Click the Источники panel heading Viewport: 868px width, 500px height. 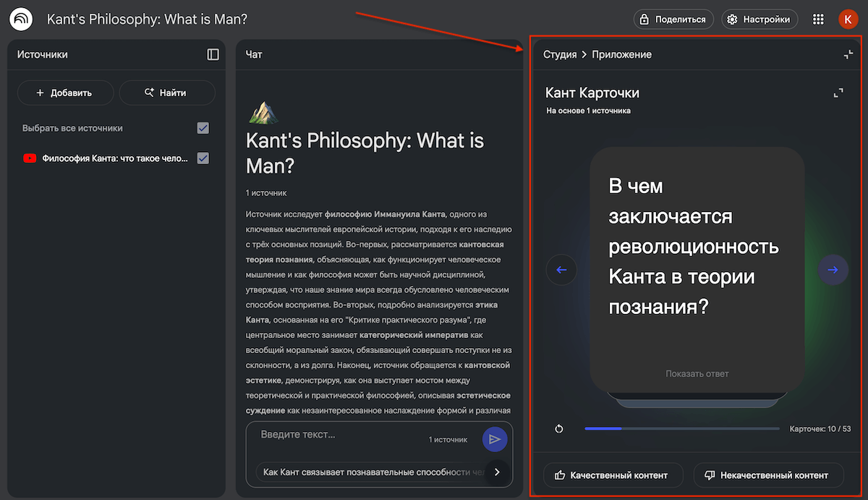pos(43,54)
